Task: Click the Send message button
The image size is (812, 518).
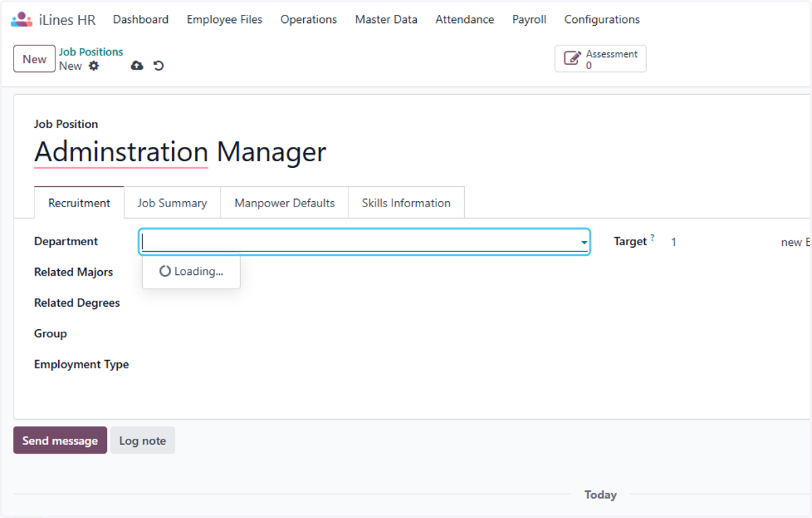Action: coord(60,440)
